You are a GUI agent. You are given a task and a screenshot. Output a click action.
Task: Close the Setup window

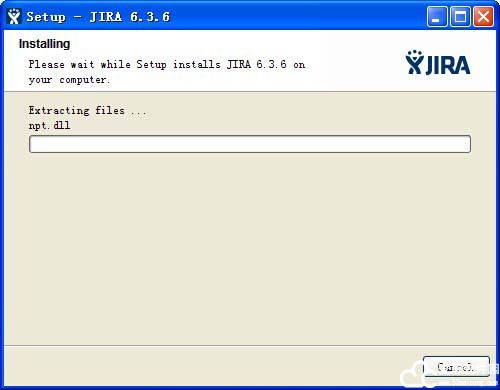click(483, 16)
